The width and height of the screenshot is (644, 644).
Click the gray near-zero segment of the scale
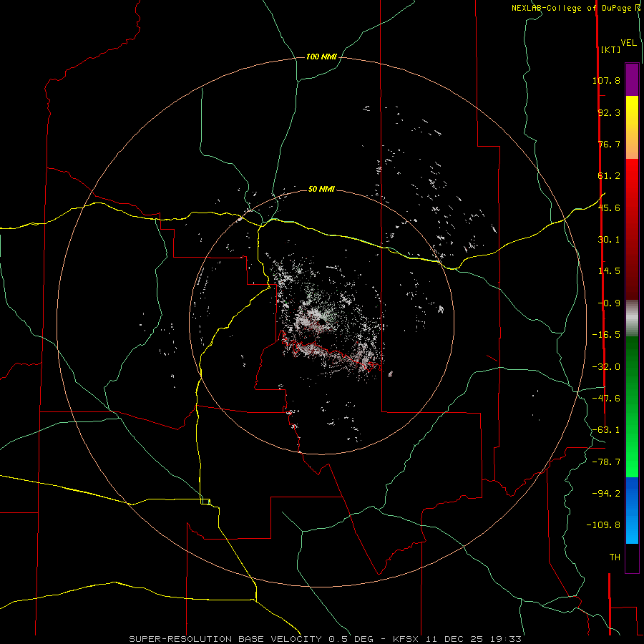point(632,318)
